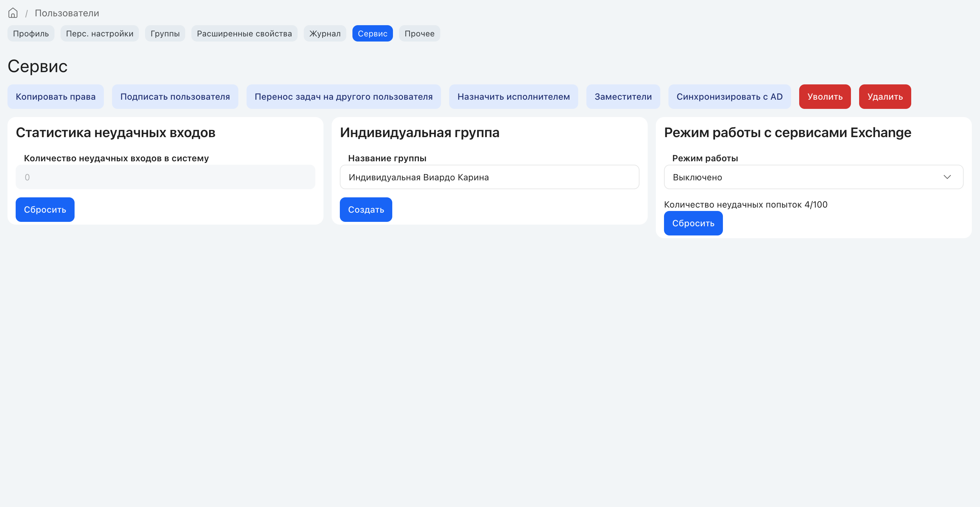The width and height of the screenshot is (980, 507).
Task: Select the Группы tab
Action: point(165,33)
